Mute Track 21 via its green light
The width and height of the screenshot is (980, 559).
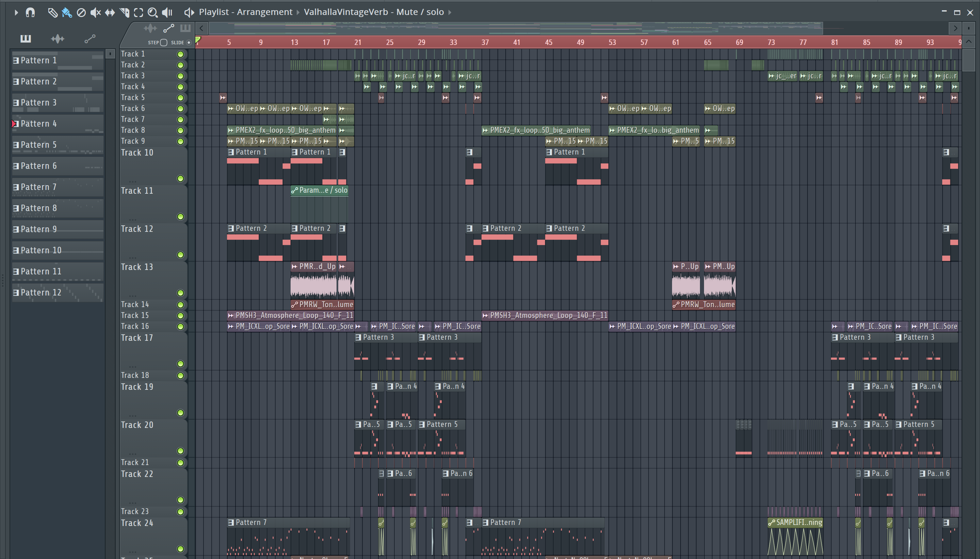[180, 463]
